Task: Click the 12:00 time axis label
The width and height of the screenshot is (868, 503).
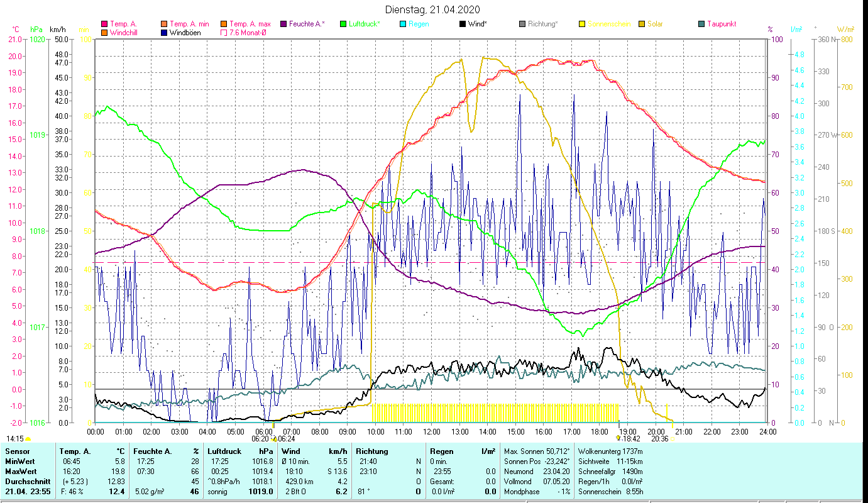Action: pyautogui.click(x=431, y=432)
